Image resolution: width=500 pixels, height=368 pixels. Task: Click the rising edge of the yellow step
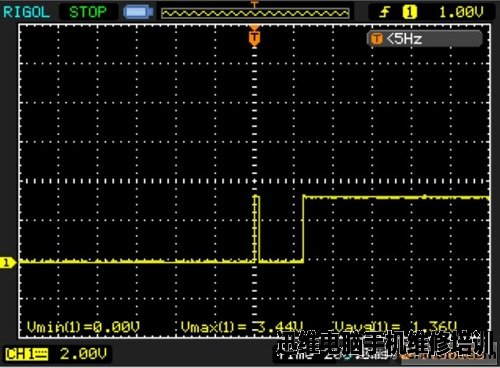303,229
